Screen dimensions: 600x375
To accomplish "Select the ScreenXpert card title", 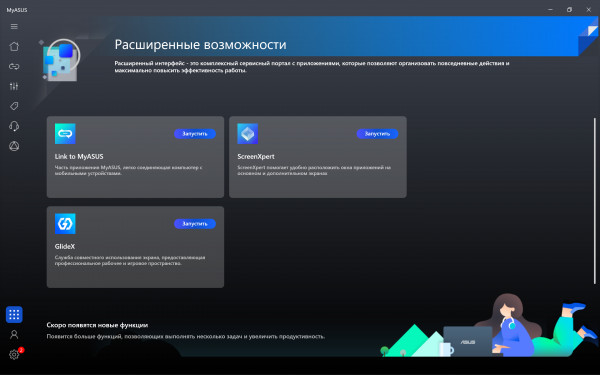I will pyautogui.click(x=256, y=157).
